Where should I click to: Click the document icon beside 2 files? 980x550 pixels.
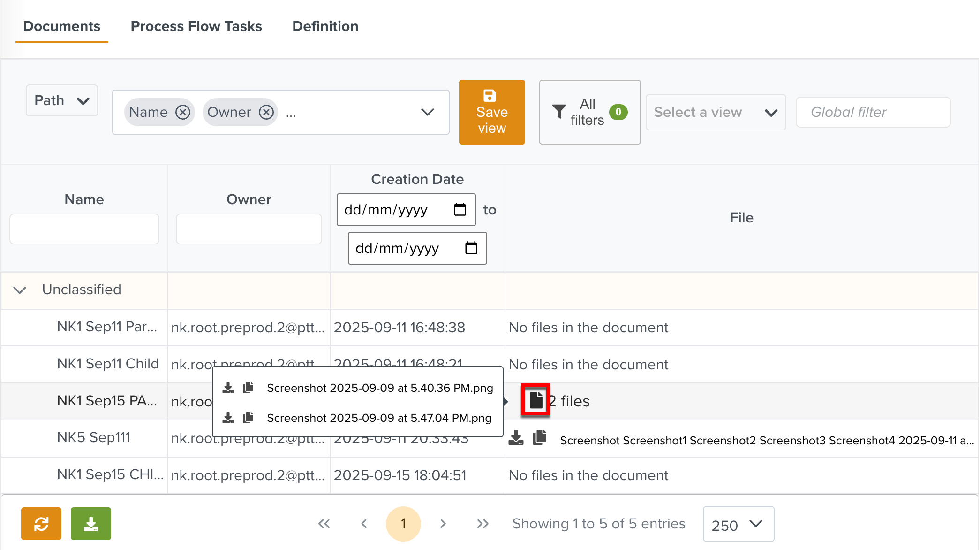tap(535, 400)
